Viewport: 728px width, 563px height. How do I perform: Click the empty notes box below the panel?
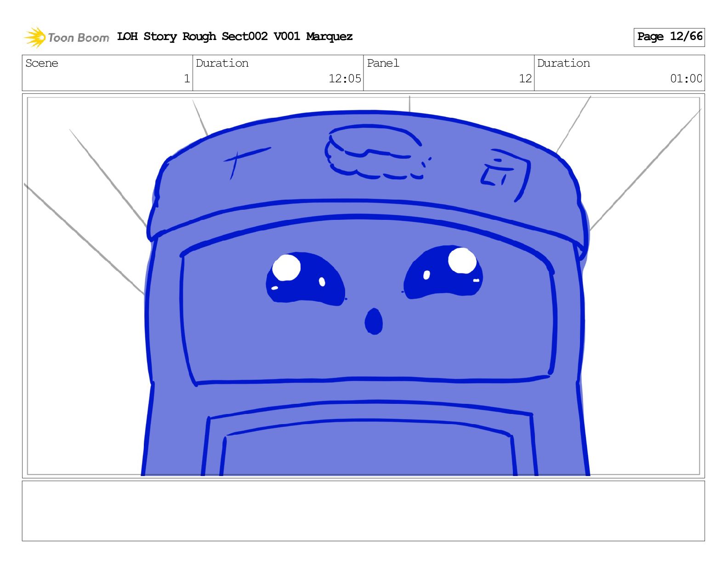(x=364, y=511)
